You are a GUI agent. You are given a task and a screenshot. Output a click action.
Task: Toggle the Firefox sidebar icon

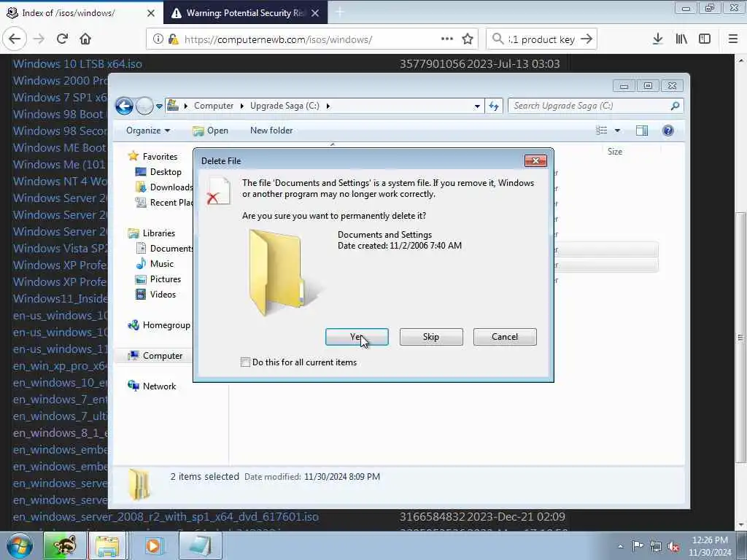tap(705, 39)
